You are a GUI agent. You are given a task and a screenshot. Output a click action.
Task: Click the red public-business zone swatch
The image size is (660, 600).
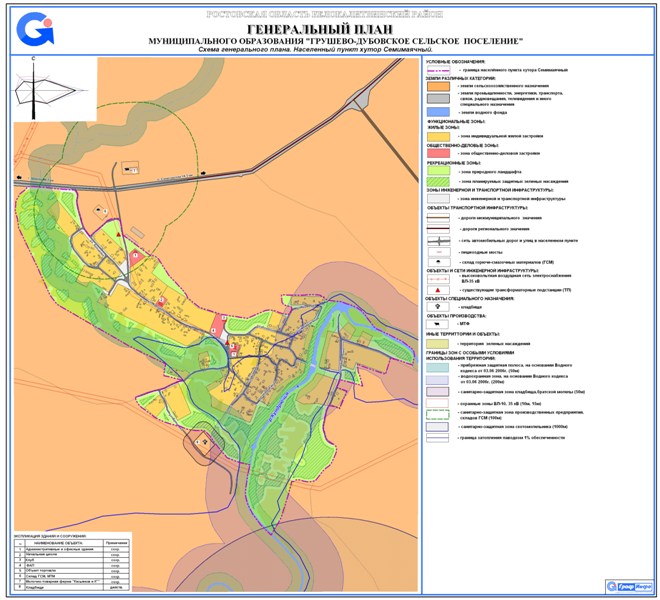point(440,153)
